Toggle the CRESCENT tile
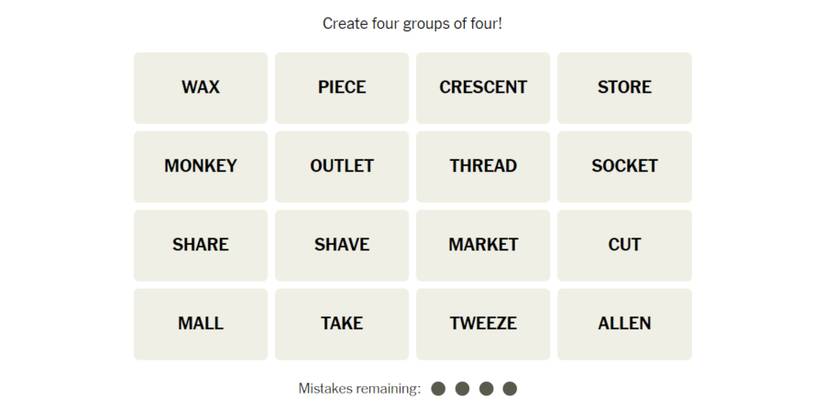 click(x=483, y=88)
